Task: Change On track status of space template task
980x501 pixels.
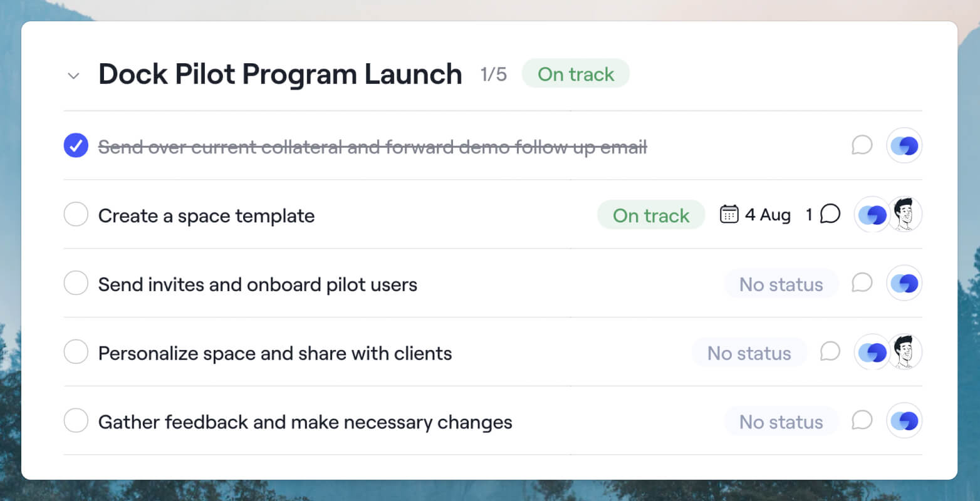Action: tap(651, 215)
